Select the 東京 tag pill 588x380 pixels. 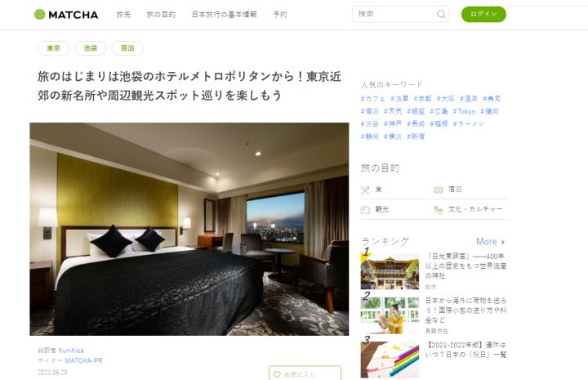(53, 48)
